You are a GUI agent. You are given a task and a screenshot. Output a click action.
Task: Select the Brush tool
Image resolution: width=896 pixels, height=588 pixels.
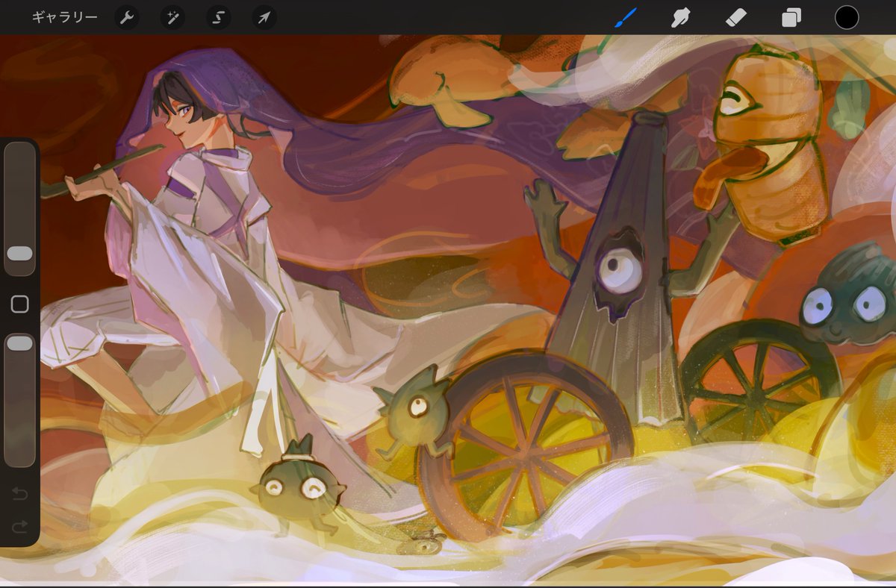[x=625, y=17]
